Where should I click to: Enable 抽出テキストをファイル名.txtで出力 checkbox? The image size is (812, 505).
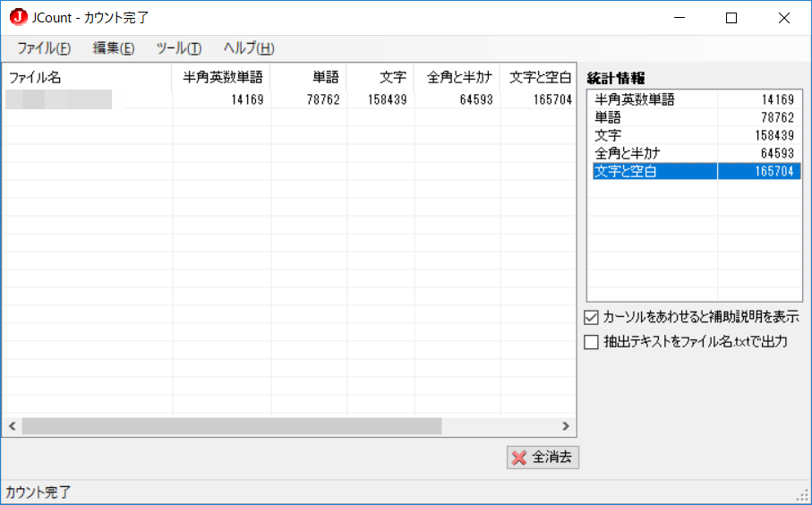[x=591, y=342]
